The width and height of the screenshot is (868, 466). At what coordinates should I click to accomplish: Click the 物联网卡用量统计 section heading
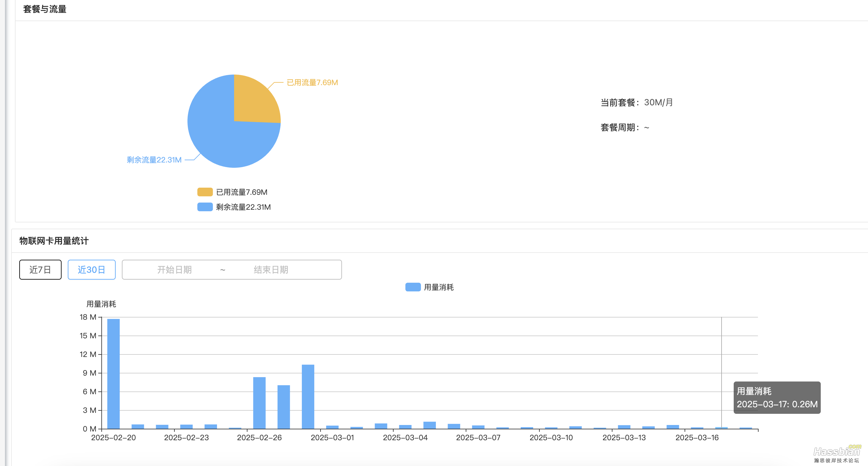54,241
